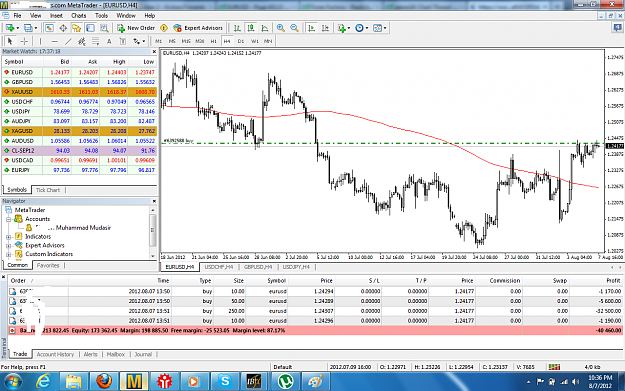Viewport: 625px width, 391px height.
Task: Switch to Bar Chart icon
Action: pos(237,28)
